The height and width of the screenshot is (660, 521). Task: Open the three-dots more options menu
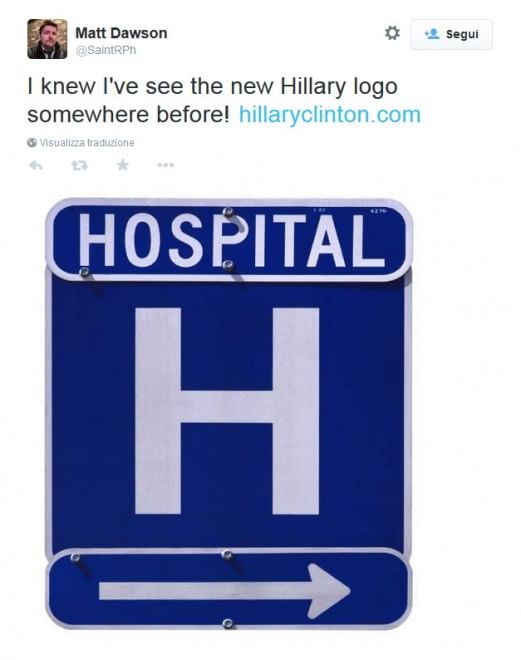tap(165, 165)
